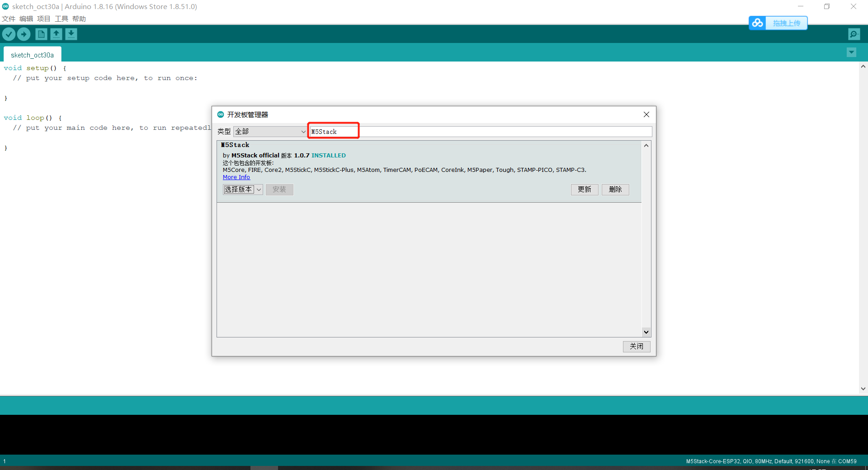Click the void setup() code line
Image resolution: width=868 pixels, height=470 pixels.
pos(35,68)
